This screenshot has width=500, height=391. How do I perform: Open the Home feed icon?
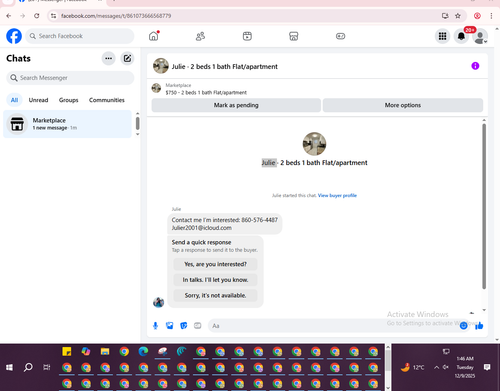pyautogui.click(x=154, y=36)
